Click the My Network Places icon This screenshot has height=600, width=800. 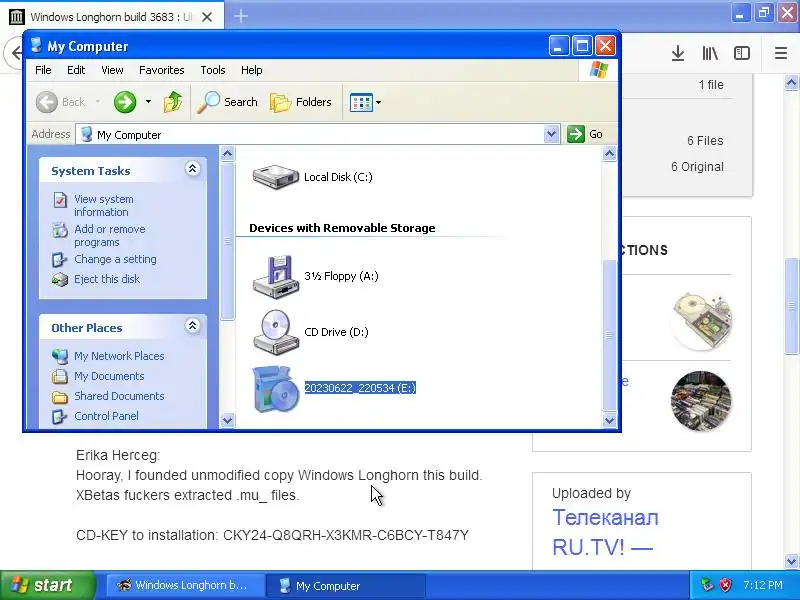60,356
